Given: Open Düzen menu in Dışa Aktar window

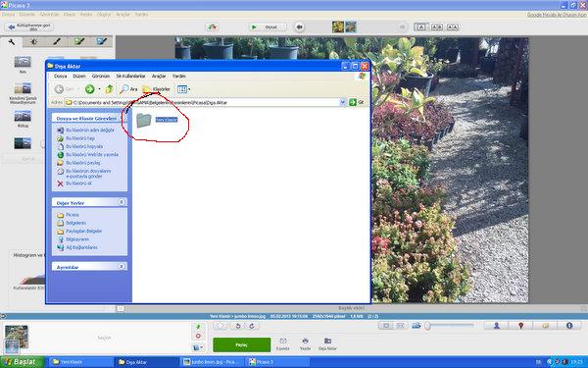Looking at the screenshot, I should click(79, 76).
